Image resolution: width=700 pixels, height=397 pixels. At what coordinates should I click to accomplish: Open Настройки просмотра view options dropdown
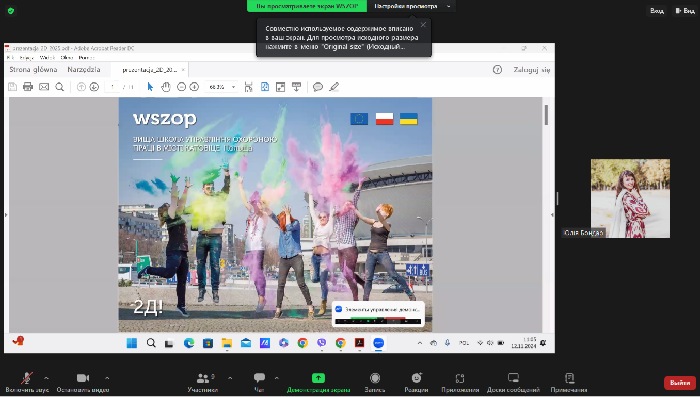click(x=411, y=6)
